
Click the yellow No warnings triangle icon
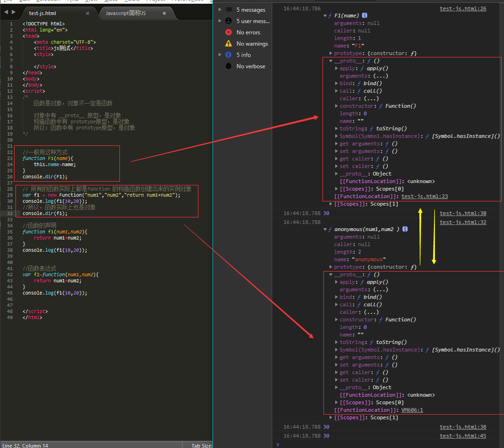[x=228, y=43]
